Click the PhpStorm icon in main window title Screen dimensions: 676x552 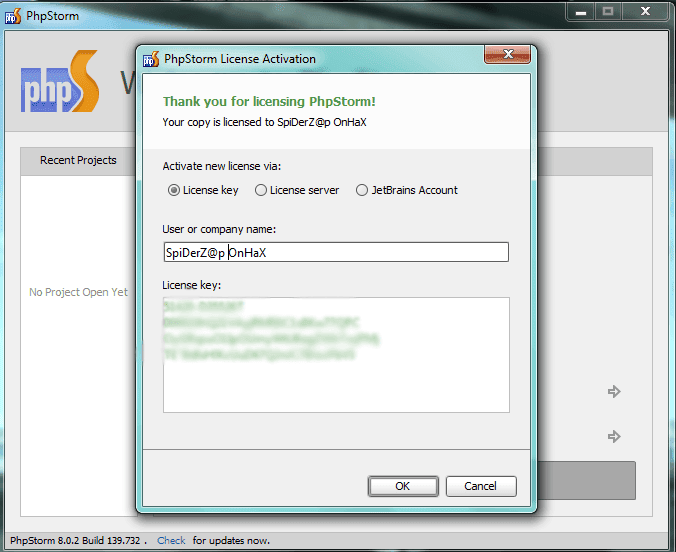click(x=13, y=16)
